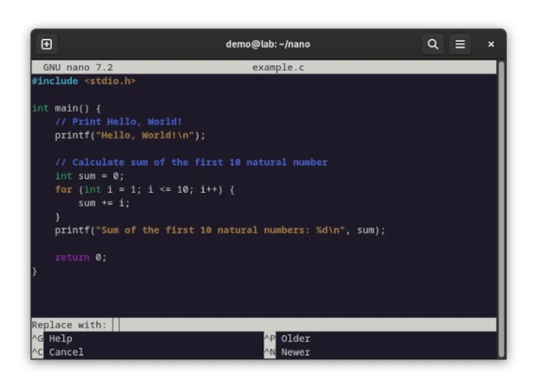Image resolution: width=537 pixels, height=392 pixels.
Task: Click the 'GNU nano 7.2' header text
Action: click(x=78, y=67)
